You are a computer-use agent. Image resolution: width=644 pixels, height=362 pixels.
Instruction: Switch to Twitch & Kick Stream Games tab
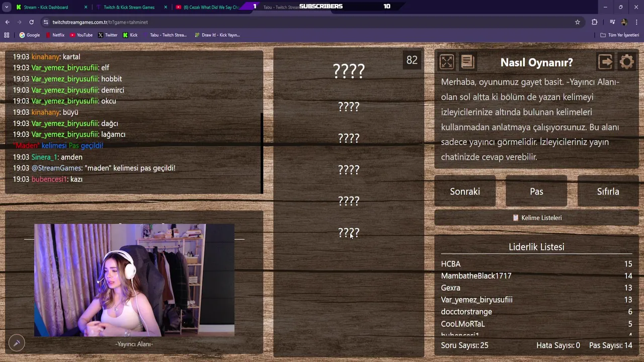129,7
